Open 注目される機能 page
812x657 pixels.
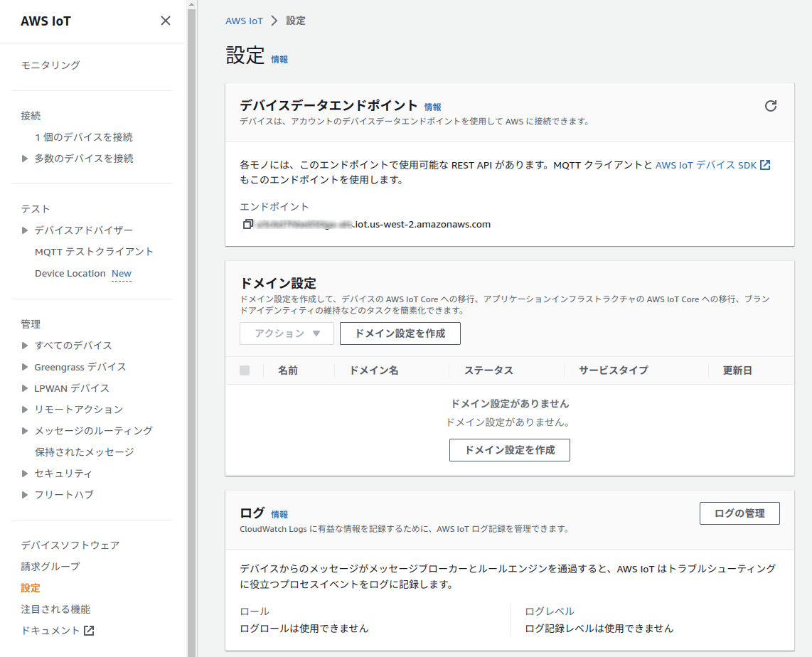click(x=55, y=609)
